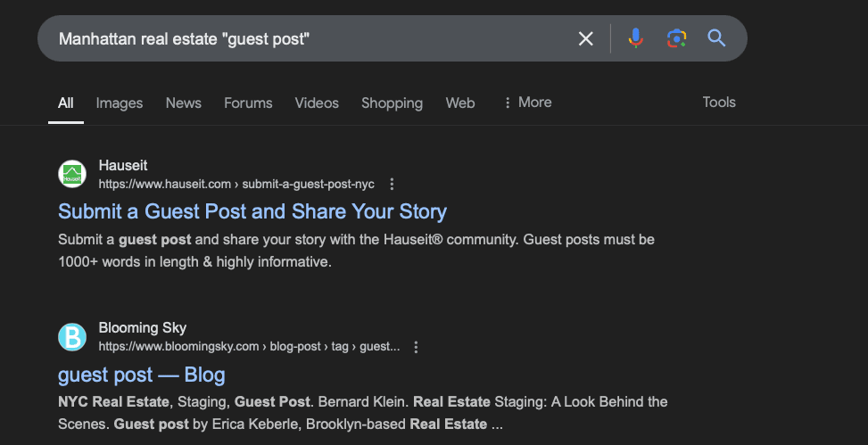Open the Tools options
Screen dimensions: 868x445
(718, 103)
